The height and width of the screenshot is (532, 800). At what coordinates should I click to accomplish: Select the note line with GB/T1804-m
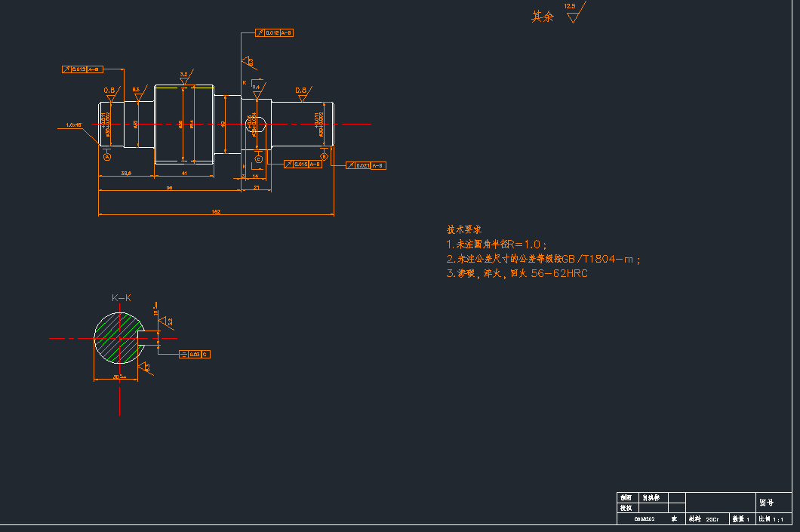coord(543,259)
